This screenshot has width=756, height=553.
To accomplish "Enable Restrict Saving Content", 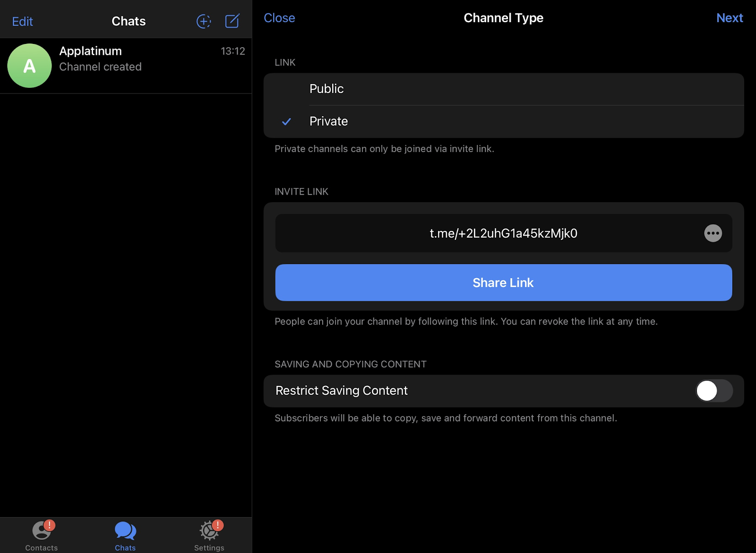I will [714, 391].
